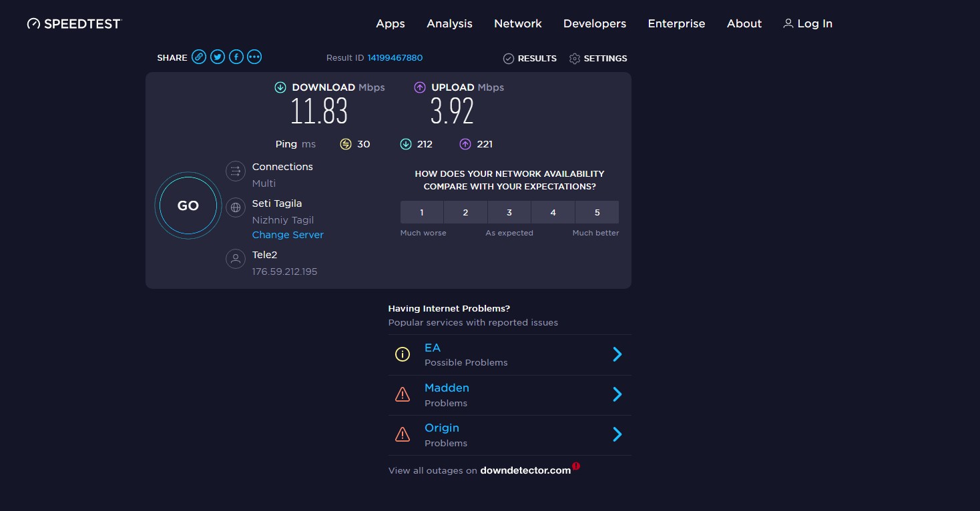Click the Tele2 provider name
The image size is (980, 511).
click(264, 255)
